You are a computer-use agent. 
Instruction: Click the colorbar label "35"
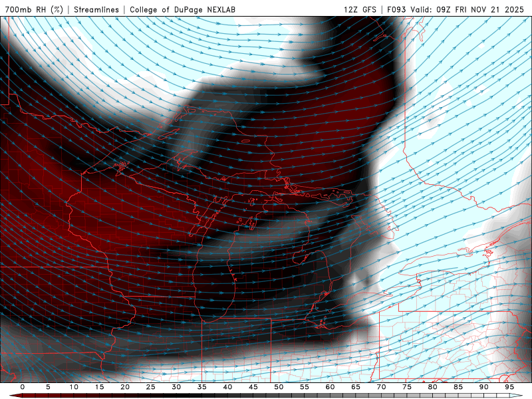click(x=202, y=387)
